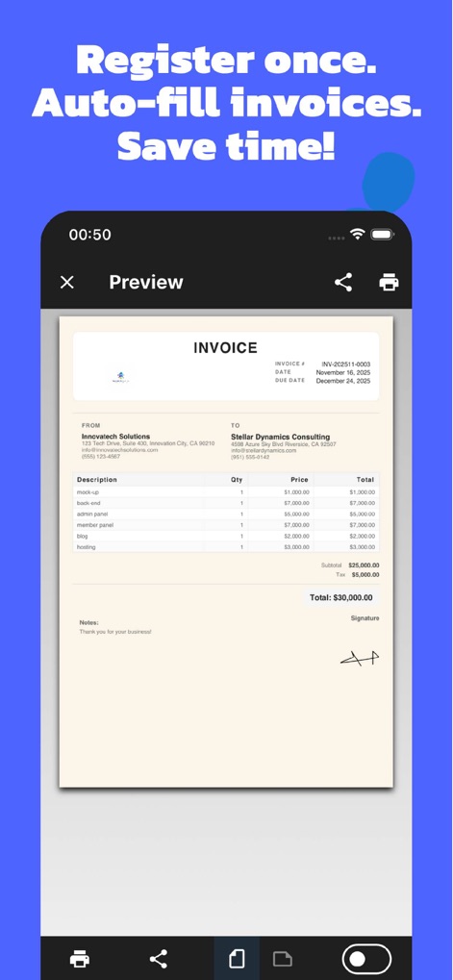The height and width of the screenshot is (980, 453).
Task: Tap the Subtotal $25,000.00 value
Action: tap(364, 565)
